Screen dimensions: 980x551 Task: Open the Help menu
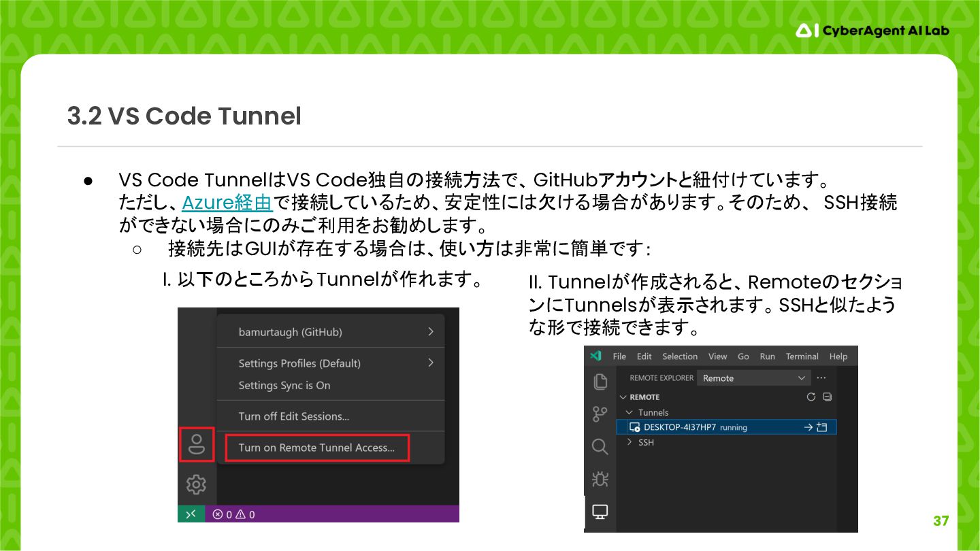tap(838, 356)
